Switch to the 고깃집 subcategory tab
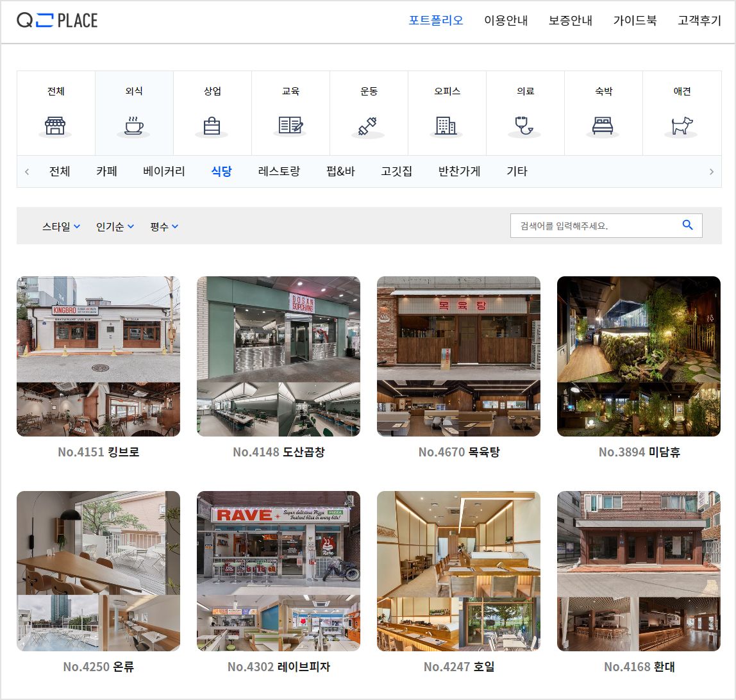736x700 pixels. [x=396, y=171]
